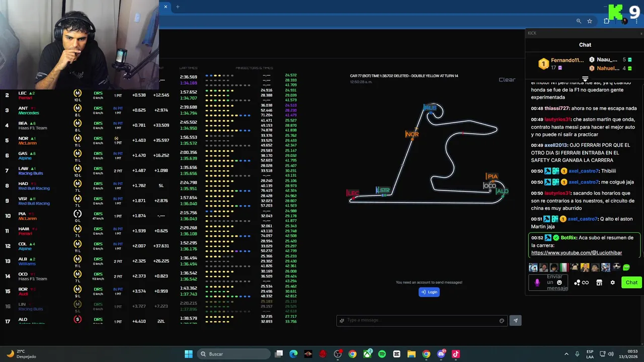
Task: Clear the race control messages
Action: (x=507, y=79)
